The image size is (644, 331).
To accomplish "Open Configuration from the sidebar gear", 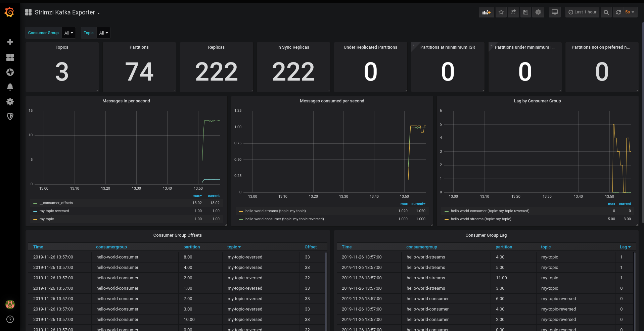I will (10, 102).
